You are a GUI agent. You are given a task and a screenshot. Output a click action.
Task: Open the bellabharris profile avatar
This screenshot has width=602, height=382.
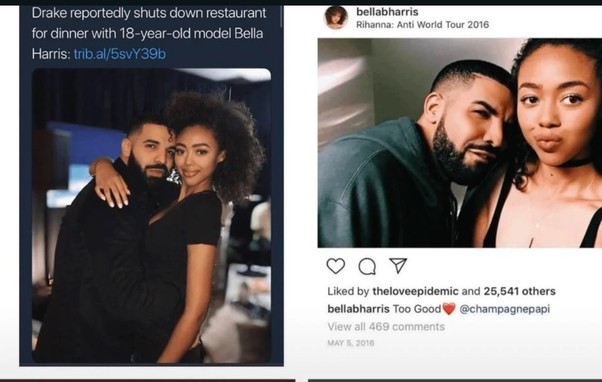coord(336,18)
